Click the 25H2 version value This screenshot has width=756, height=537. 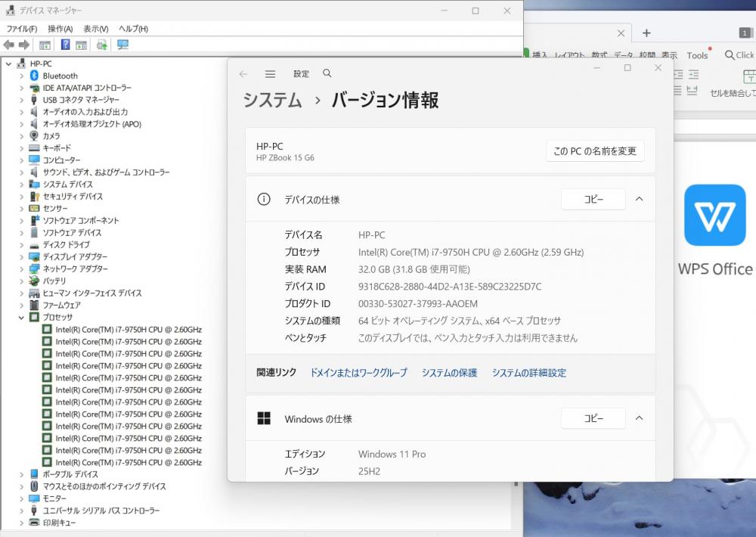[x=370, y=471]
